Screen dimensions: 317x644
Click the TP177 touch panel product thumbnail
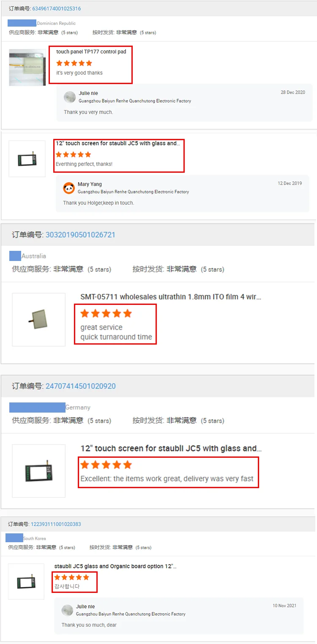click(27, 68)
